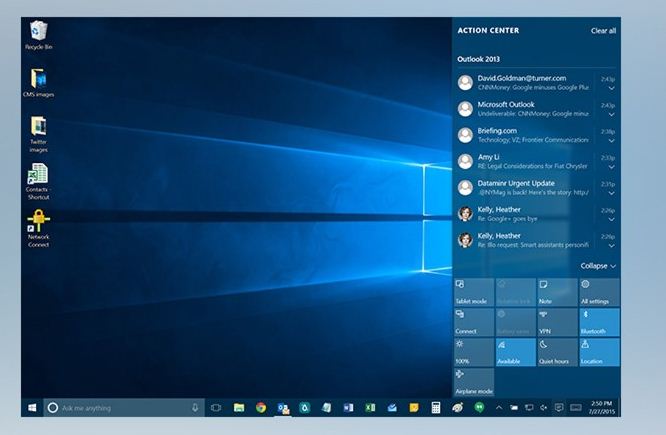Toggle the Wi-Fi Available tile
The image size is (666, 435).
(515, 352)
